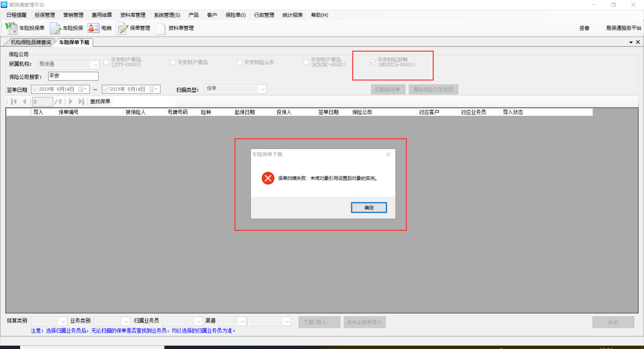Expand the 业务类别 dropdown
644x349 pixels.
point(126,321)
